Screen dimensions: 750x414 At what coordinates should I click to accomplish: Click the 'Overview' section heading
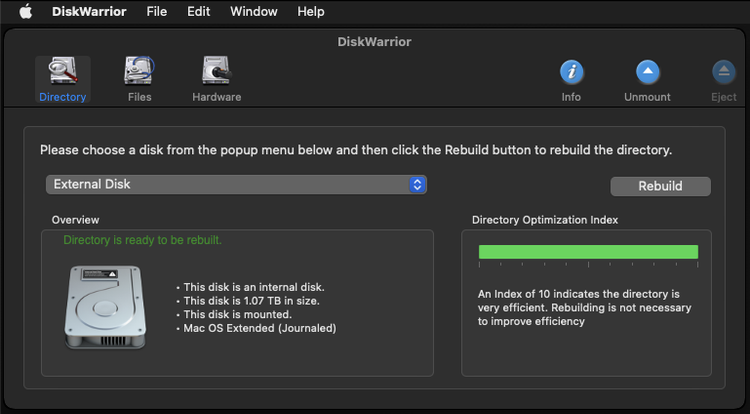pyautogui.click(x=76, y=220)
